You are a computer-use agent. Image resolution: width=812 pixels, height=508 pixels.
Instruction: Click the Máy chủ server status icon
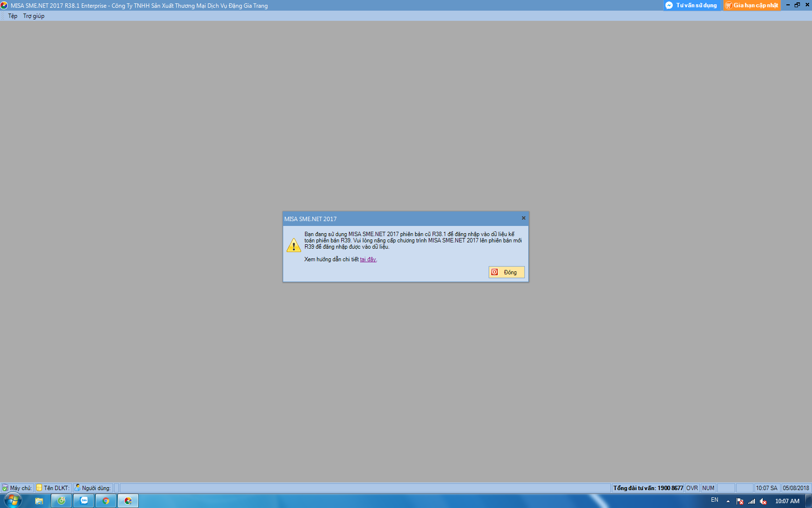5,488
